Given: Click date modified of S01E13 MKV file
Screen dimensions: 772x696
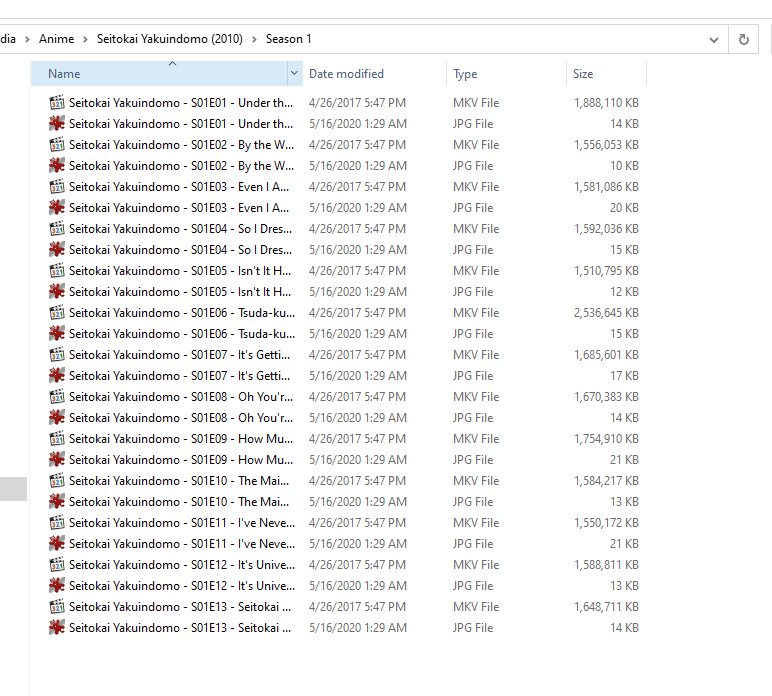Looking at the screenshot, I should (357, 606).
